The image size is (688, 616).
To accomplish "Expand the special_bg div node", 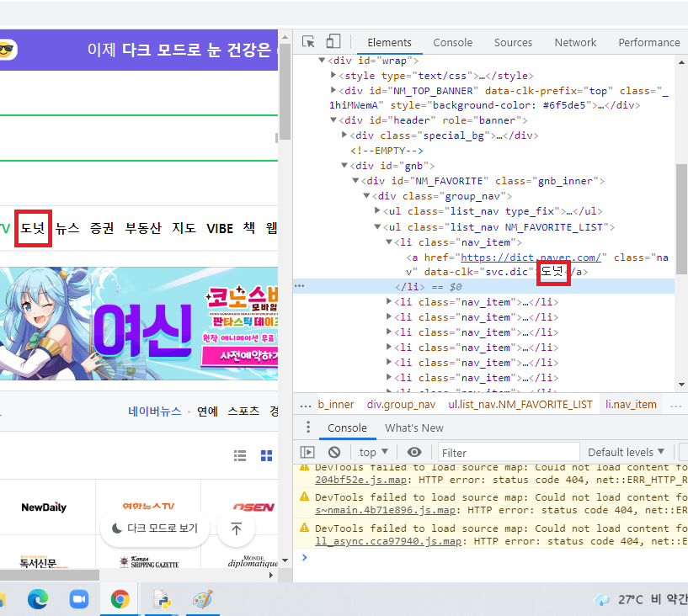I will pyautogui.click(x=344, y=135).
